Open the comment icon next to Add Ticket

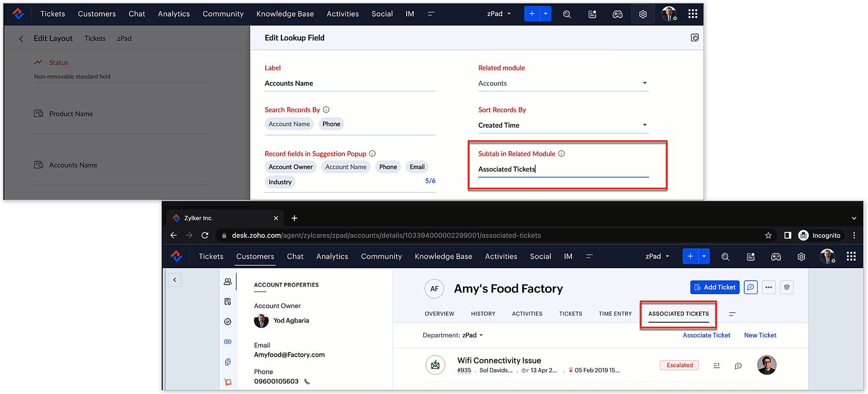coord(750,287)
